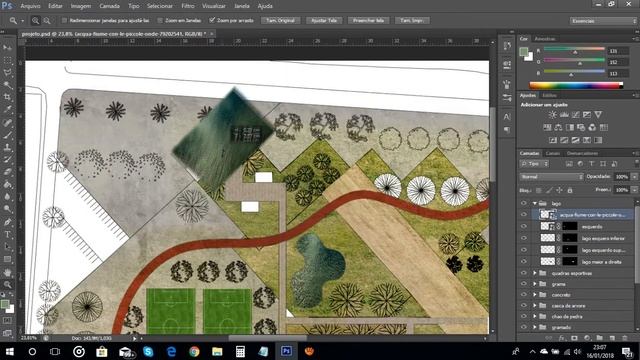Open the Essenciais workspace dropdown
This screenshot has width=640, height=360.
[x=603, y=21]
